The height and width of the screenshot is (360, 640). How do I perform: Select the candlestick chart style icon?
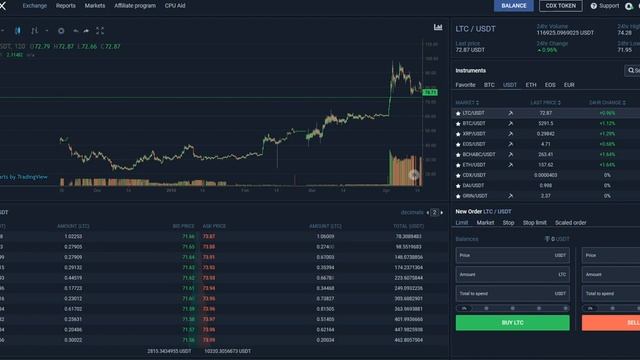(x=18, y=31)
